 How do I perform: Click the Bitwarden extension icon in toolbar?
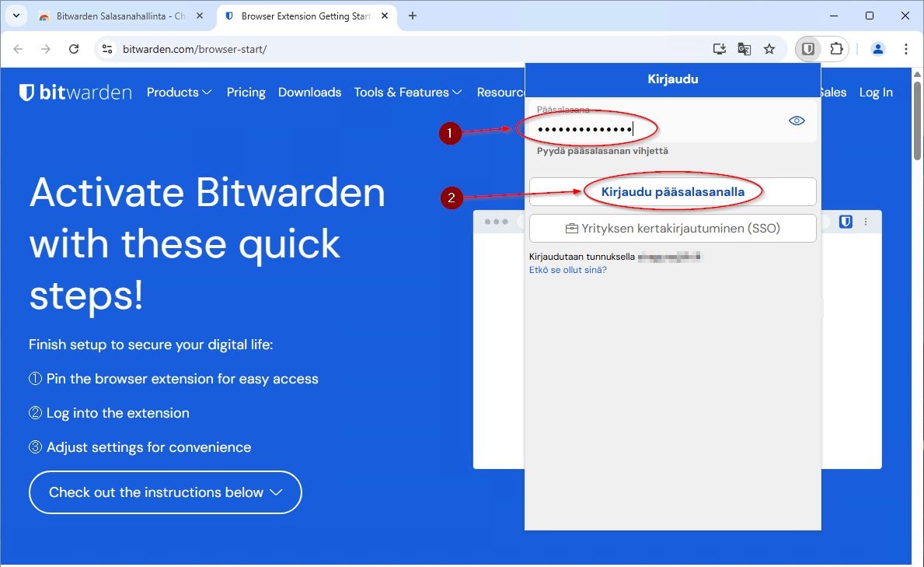pyautogui.click(x=808, y=49)
